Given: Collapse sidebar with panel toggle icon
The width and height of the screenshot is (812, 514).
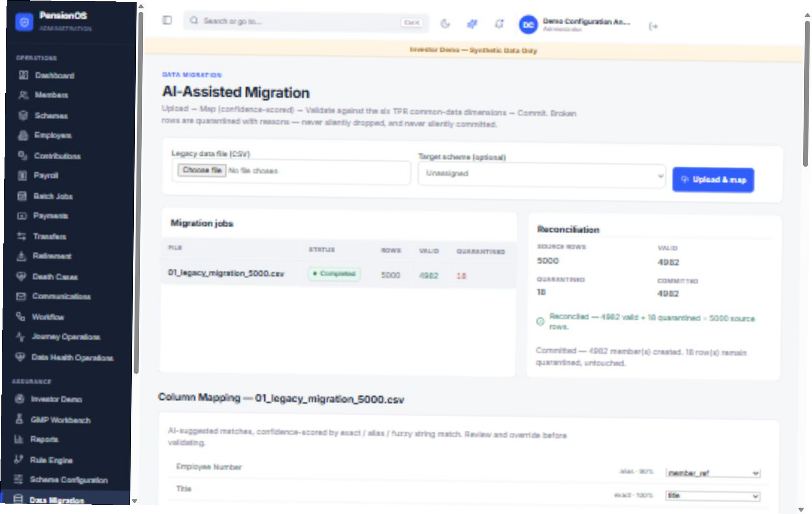Looking at the screenshot, I should pyautogui.click(x=167, y=20).
